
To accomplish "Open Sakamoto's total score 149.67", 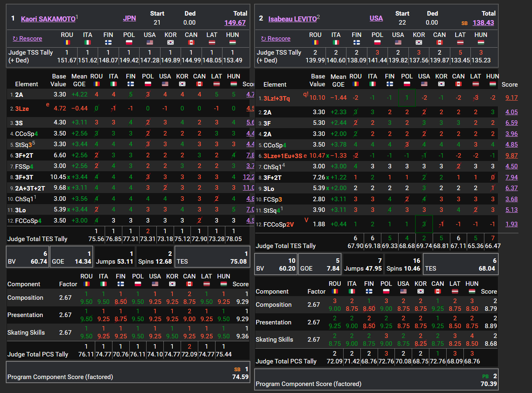I will coord(235,23).
